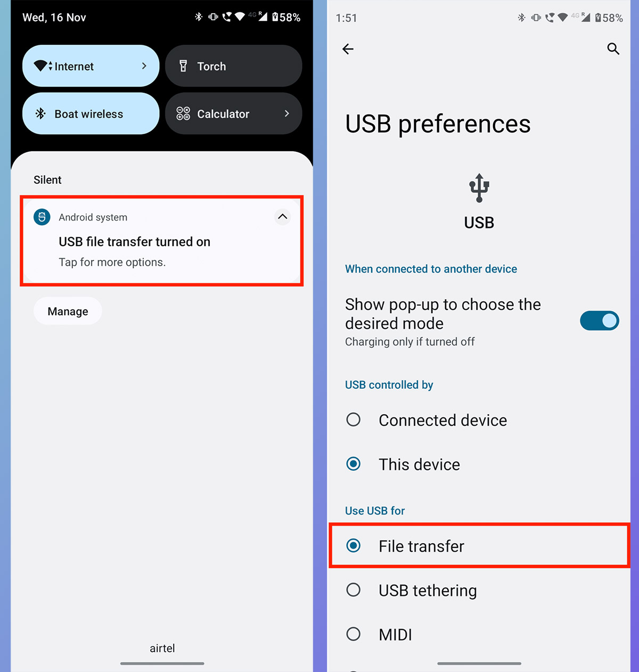Tap the Bluetooth icon on Boat wireless tile

point(40,113)
